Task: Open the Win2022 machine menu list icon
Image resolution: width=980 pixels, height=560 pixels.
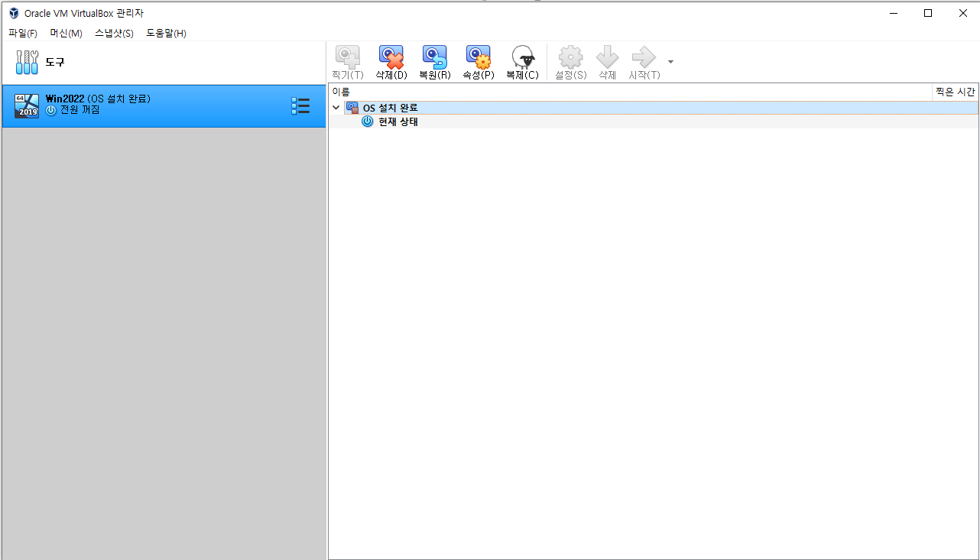Action: (x=300, y=106)
